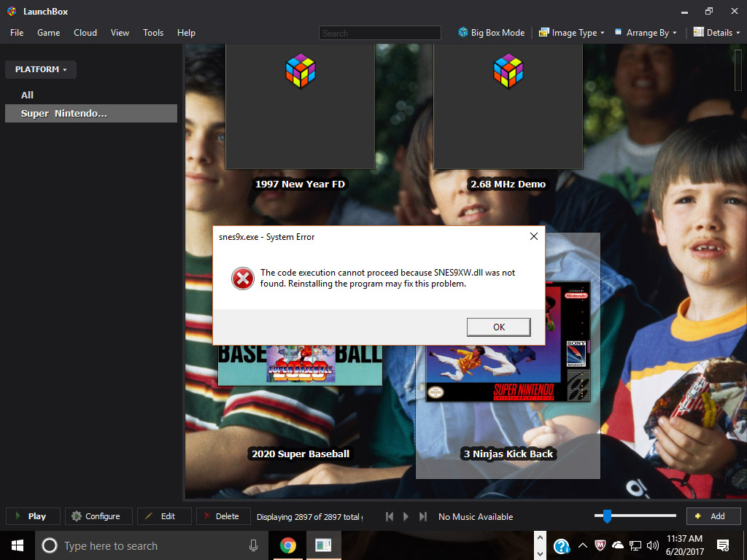Open the network tray icon

point(635,545)
